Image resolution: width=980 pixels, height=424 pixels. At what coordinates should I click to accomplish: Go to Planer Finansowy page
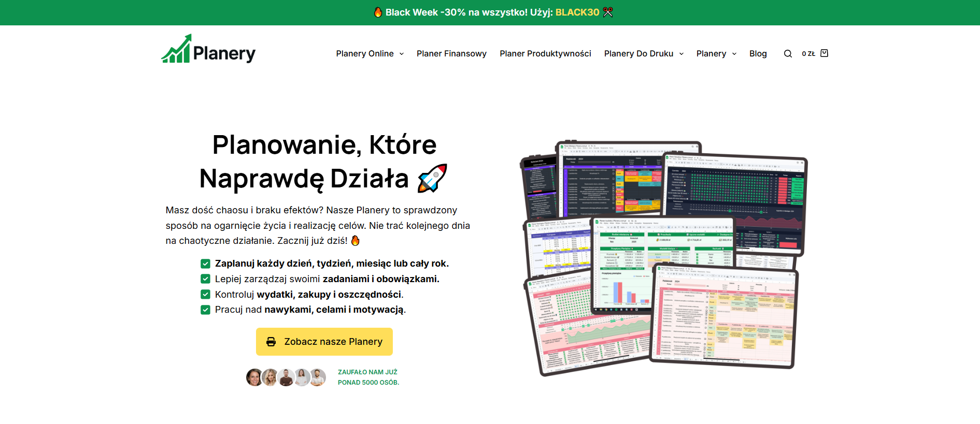(x=451, y=54)
